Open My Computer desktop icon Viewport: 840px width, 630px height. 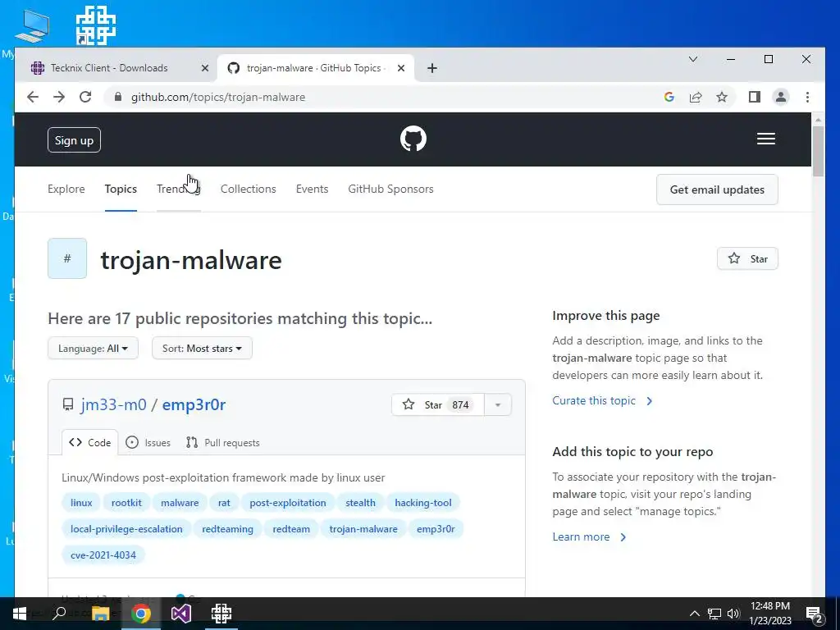pos(32,26)
